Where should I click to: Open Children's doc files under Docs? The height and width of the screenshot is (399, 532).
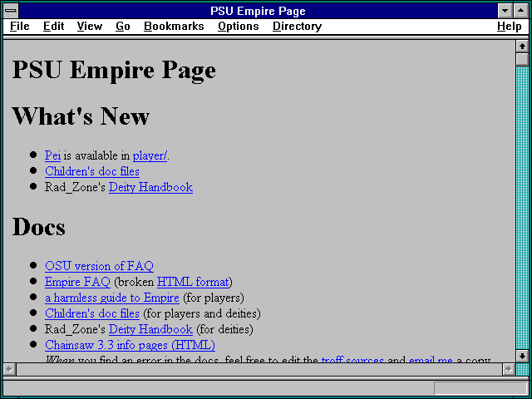[92, 313]
